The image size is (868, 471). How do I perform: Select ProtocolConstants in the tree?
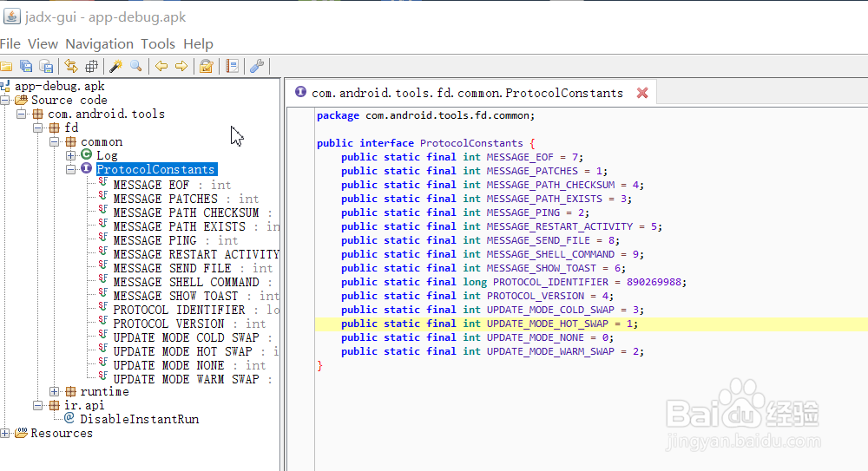(x=155, y=169)
